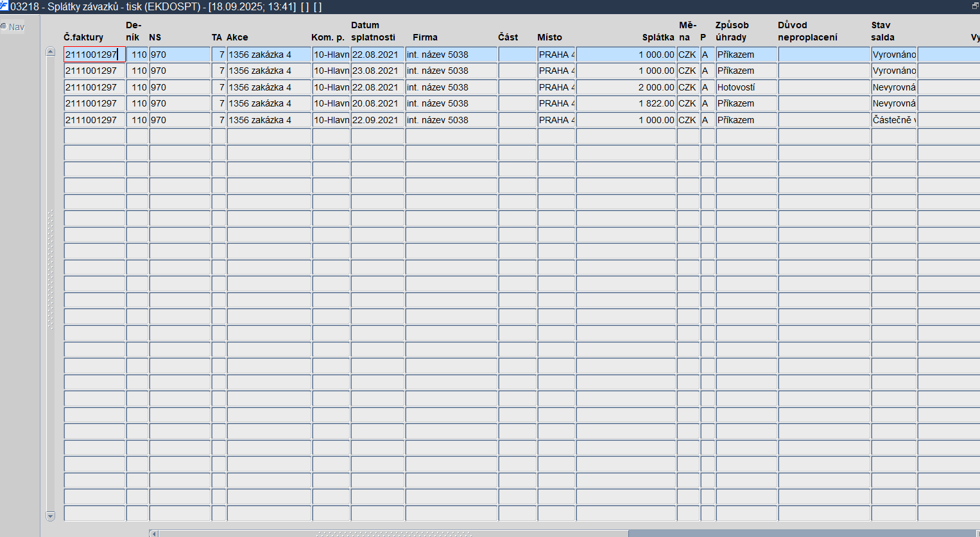This screenshot has height=537, width=980.
Task: Click the restore window button in title bar
Action: pos(975,6)
